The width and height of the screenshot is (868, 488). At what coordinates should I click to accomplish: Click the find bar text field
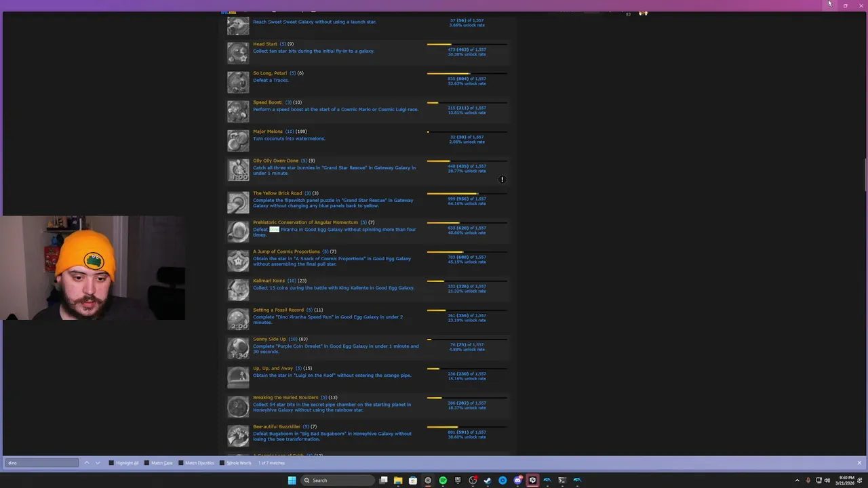42,463
